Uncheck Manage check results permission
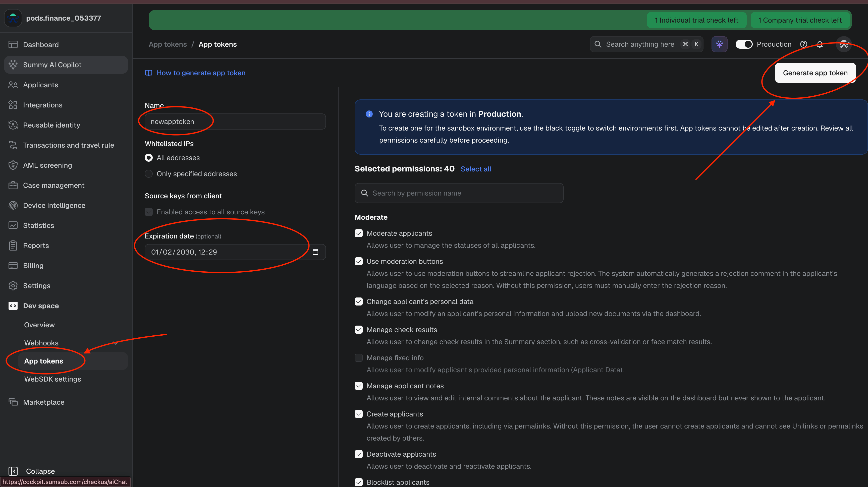This screenshot has width=868, height=487. click(358, 329)
